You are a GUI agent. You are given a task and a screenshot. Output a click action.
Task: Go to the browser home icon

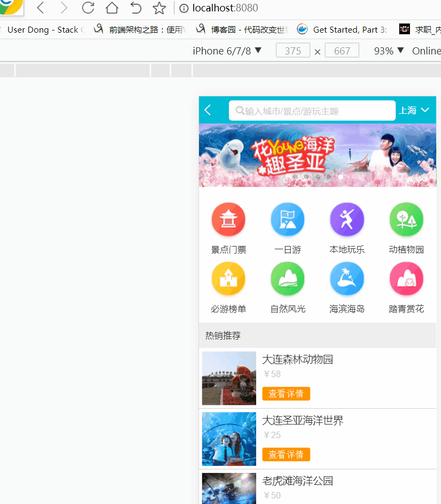[112, 8]
